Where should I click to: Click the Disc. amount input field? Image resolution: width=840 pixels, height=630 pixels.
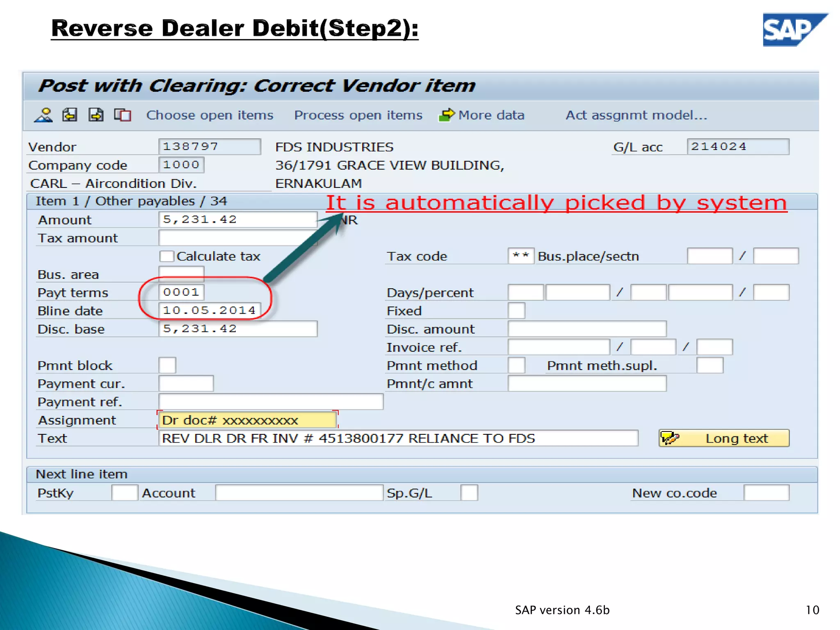587,329
